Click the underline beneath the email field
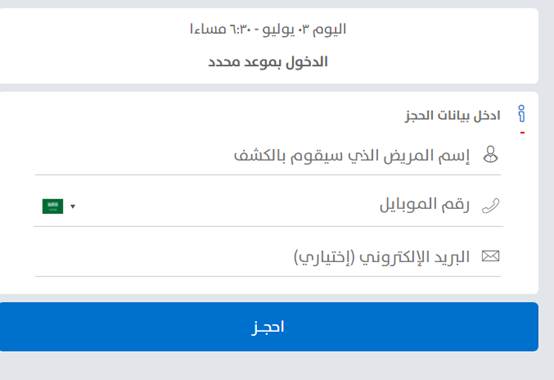 click(x=267, y=277)
